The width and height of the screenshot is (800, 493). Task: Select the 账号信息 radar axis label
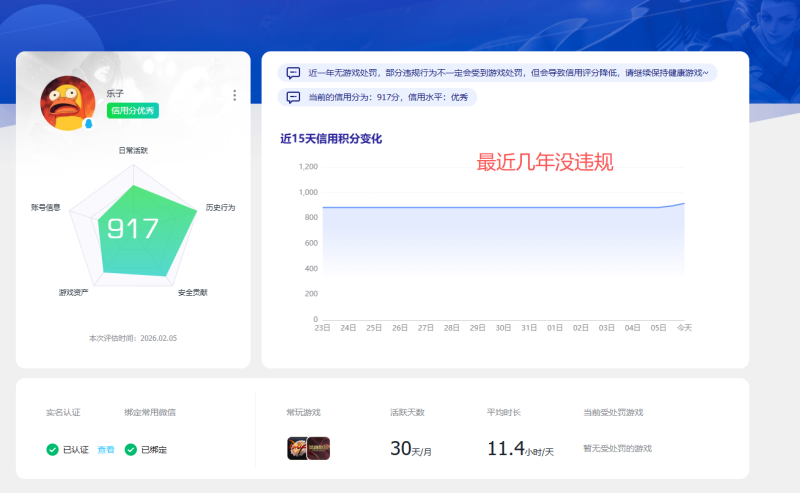[46, 207]
